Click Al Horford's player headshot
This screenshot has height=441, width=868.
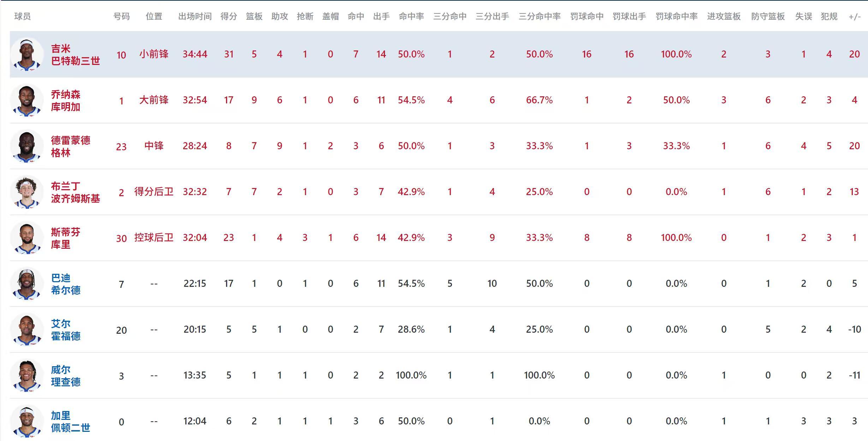tap(27, 330)
